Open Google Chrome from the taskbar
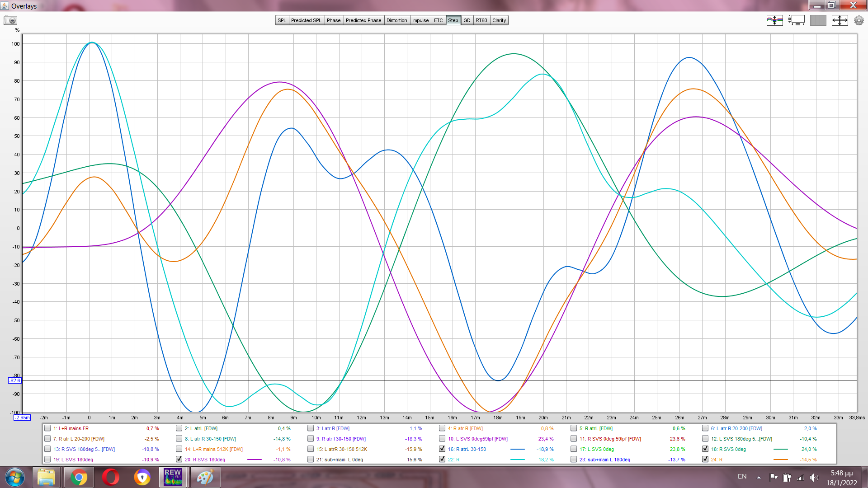Image resolution: width=868 pixels, height=488 pixels. pyautogui.click(x=79, y=477)
